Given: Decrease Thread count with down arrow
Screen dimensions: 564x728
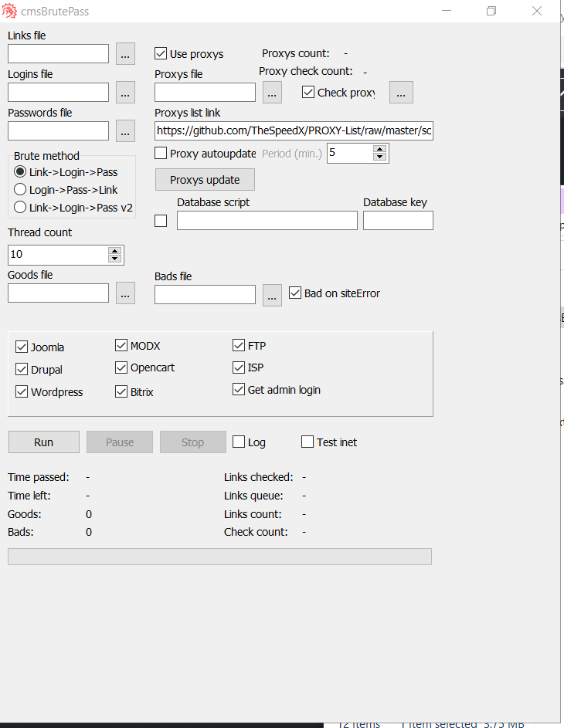Looking at the screenshot, I should pyautogui.click(x=115, y=258).
